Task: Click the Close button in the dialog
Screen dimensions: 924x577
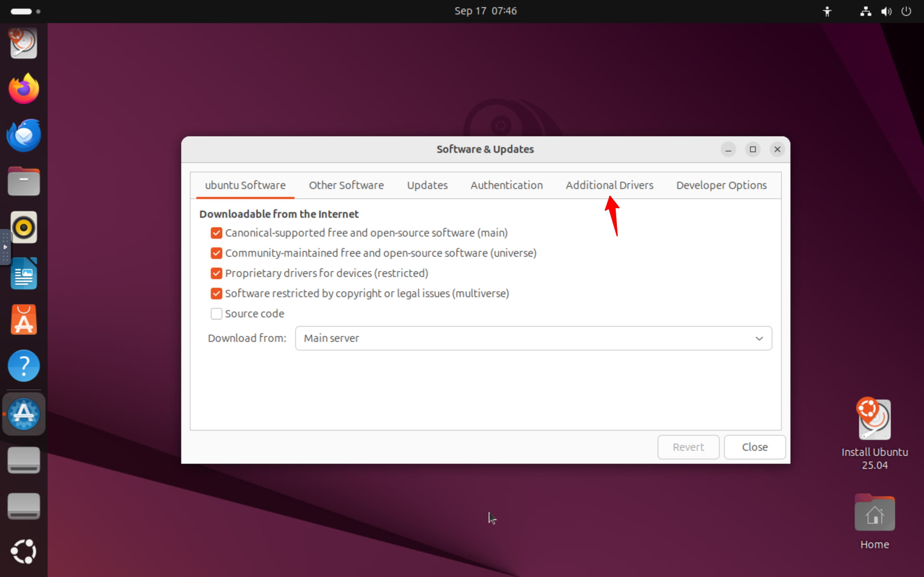Action: [x=754, y=447]
